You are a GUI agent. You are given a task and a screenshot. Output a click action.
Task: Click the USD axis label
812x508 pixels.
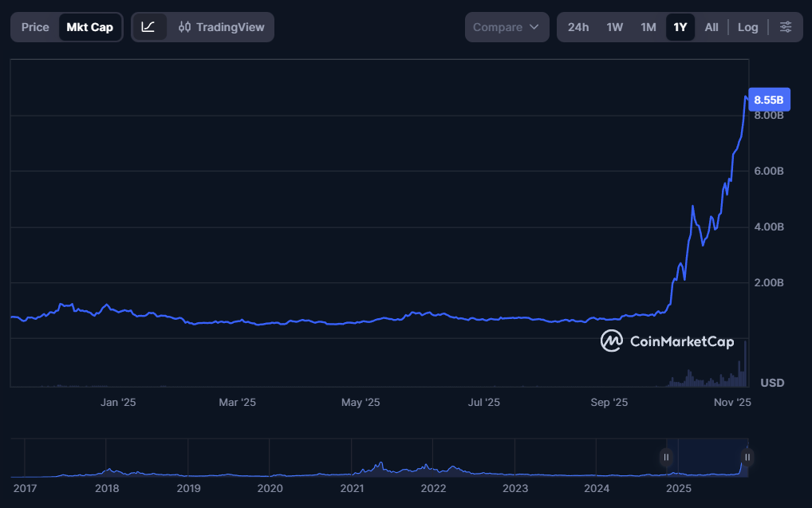coord(771,383)
